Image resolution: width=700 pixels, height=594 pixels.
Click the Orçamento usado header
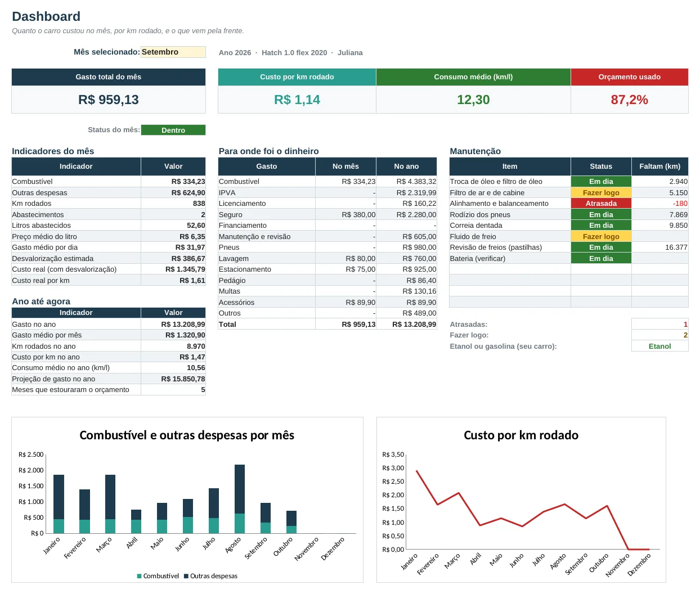[x=630, y=77]
